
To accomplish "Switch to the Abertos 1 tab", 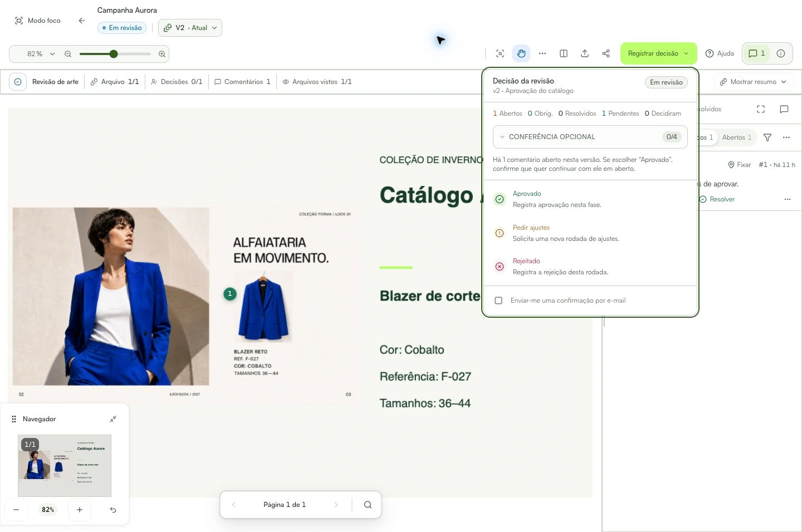I will pyautogui.click(x=736, y=137).
